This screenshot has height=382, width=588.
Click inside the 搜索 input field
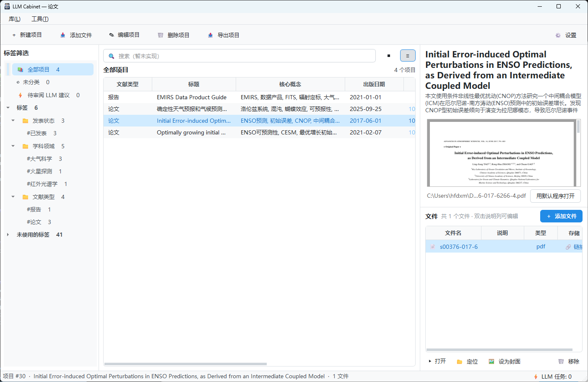click(239, 56)
